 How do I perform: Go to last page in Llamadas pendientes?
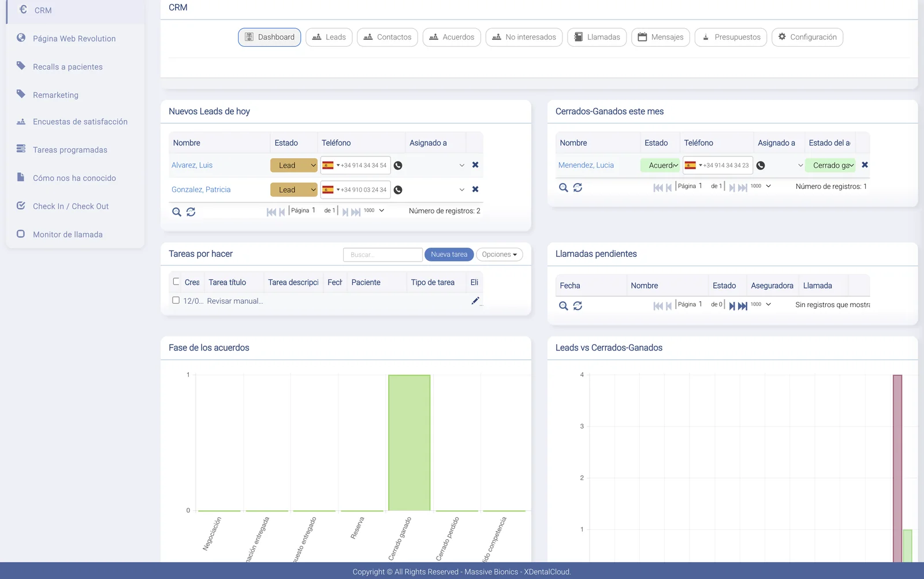pyautogui.click(x=743, y=306)
